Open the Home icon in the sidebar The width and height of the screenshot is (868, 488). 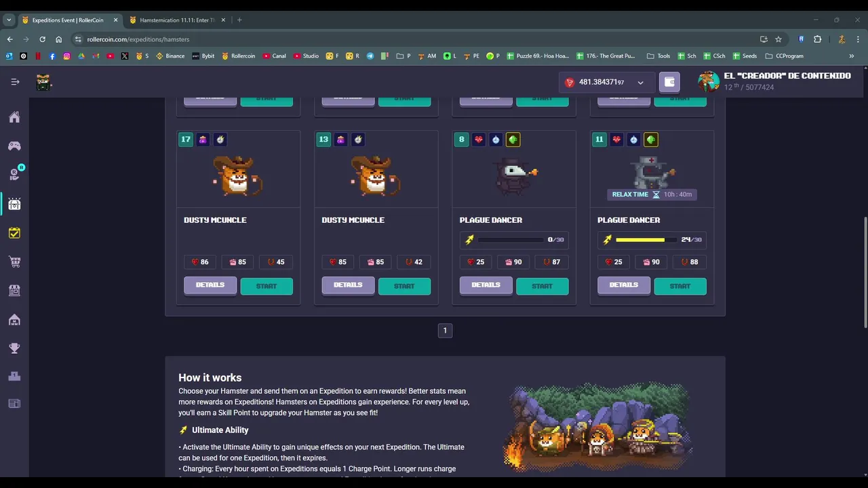click(x=14, y=117)
